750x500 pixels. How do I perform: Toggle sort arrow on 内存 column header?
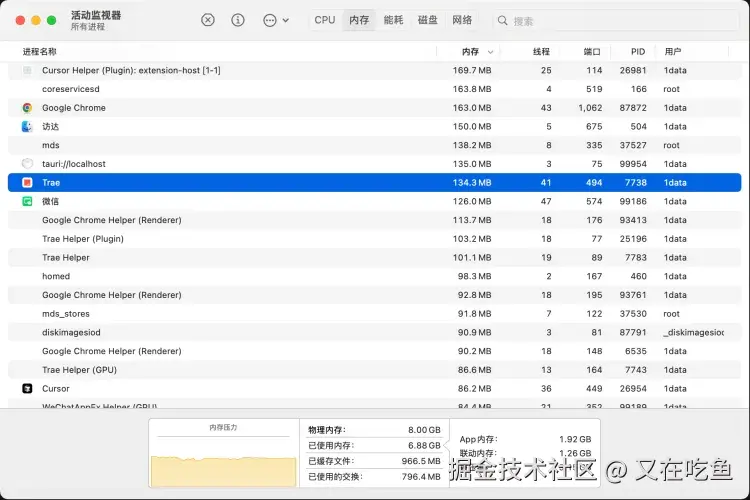[x=490, y=52]
